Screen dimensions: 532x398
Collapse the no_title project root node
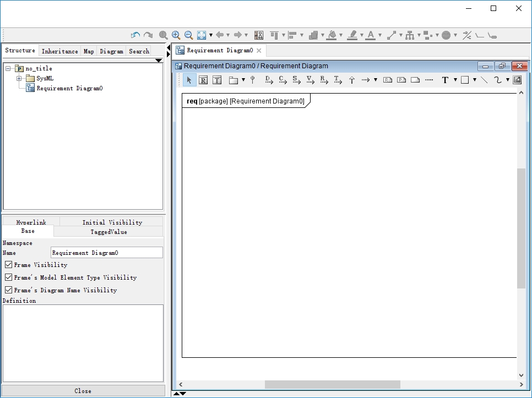8,69
